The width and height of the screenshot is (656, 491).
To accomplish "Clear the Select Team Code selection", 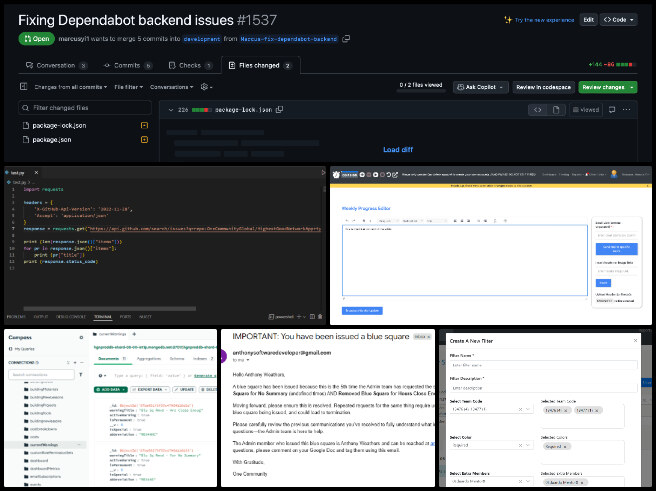I will point(520,409).
